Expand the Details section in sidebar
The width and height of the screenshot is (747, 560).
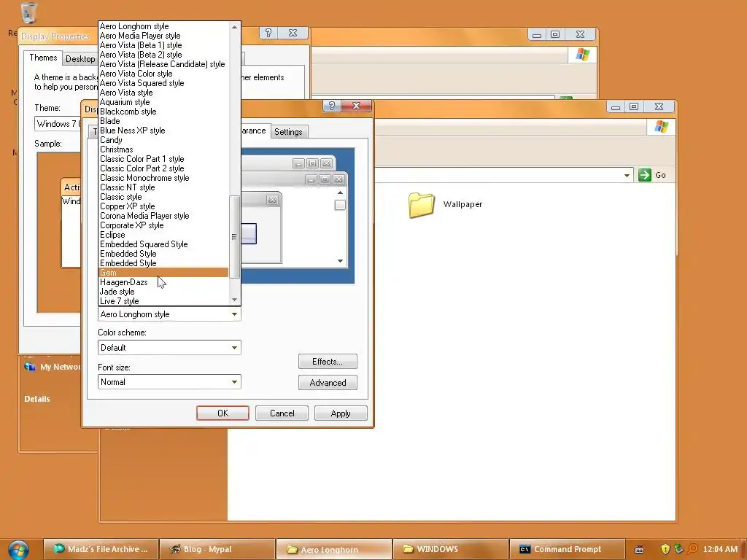(x=37, y=399)
